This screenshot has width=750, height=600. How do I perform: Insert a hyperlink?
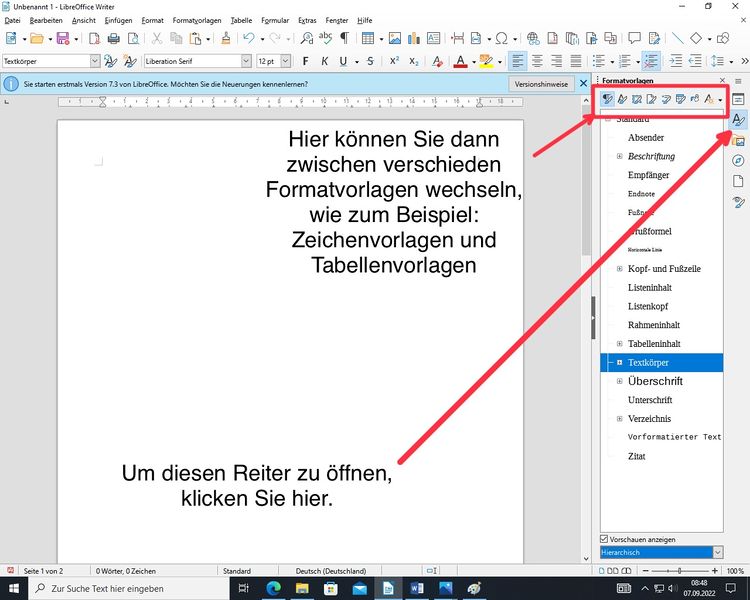[533, 38]
